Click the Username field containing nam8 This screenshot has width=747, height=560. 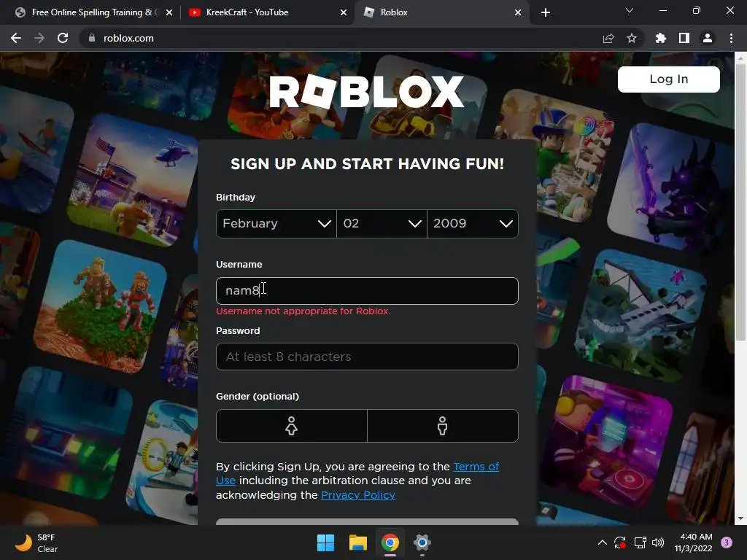tap(367, 290)
